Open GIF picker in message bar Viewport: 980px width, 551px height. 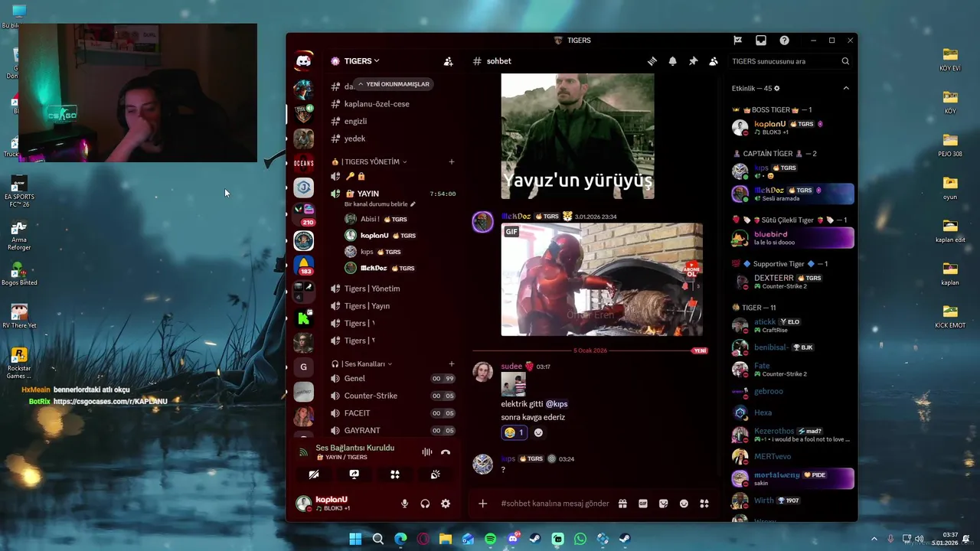[643, 504]
